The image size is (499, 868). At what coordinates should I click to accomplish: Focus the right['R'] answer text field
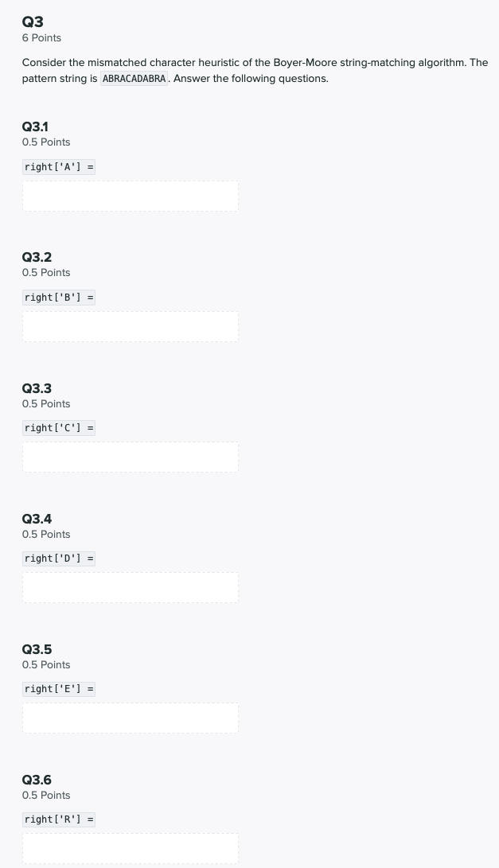point(131,849)
